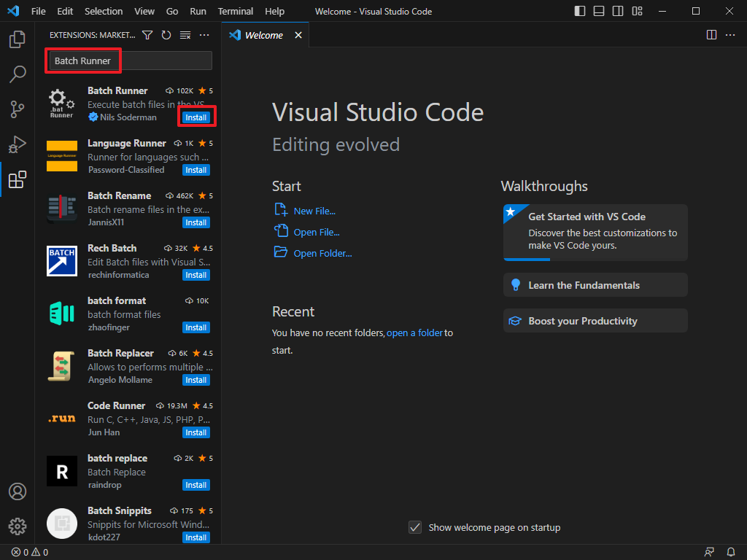The image size is (747, 560).
Task: Open the Run menu
Action: pyautogui.click(x=198, y=11)
